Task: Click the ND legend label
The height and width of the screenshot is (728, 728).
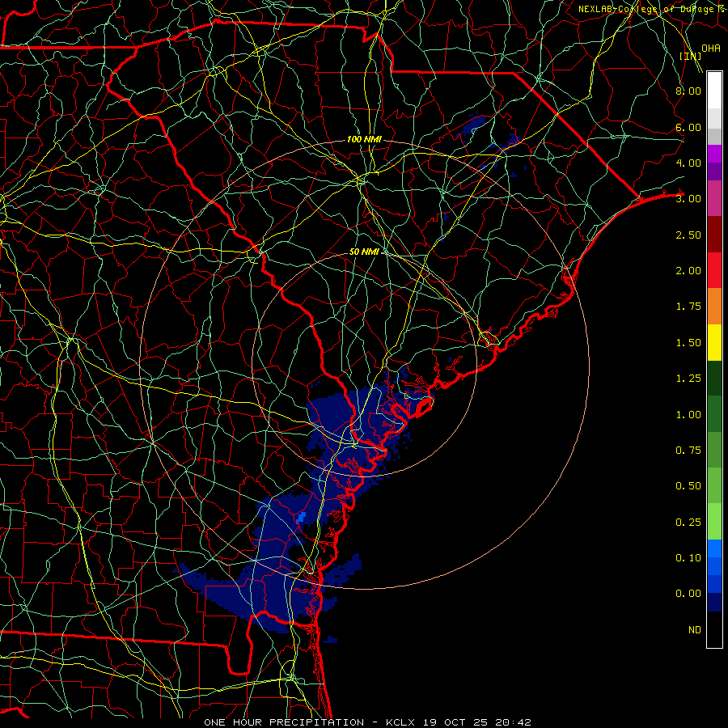Action: tap(695, 630)
